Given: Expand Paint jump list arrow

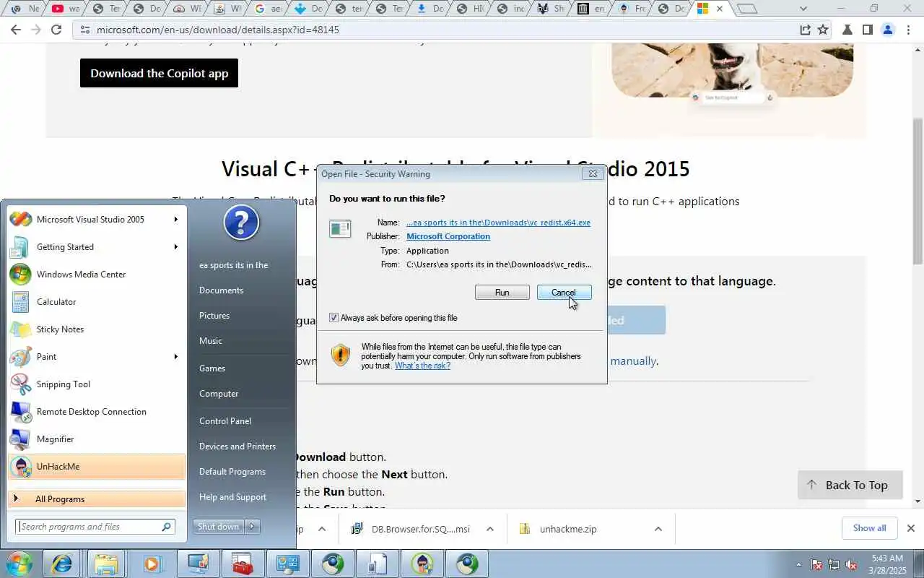Looking at the screenshot, I should pos(175,357).
